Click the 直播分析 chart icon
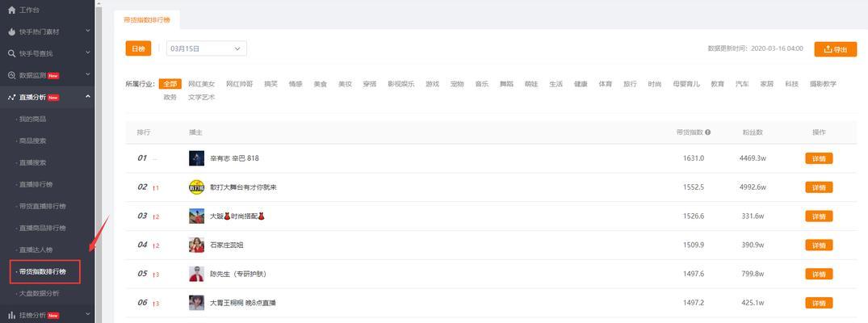Image resolution: width=868 pixels, height=323 pixels. click(x=11, y=97)
